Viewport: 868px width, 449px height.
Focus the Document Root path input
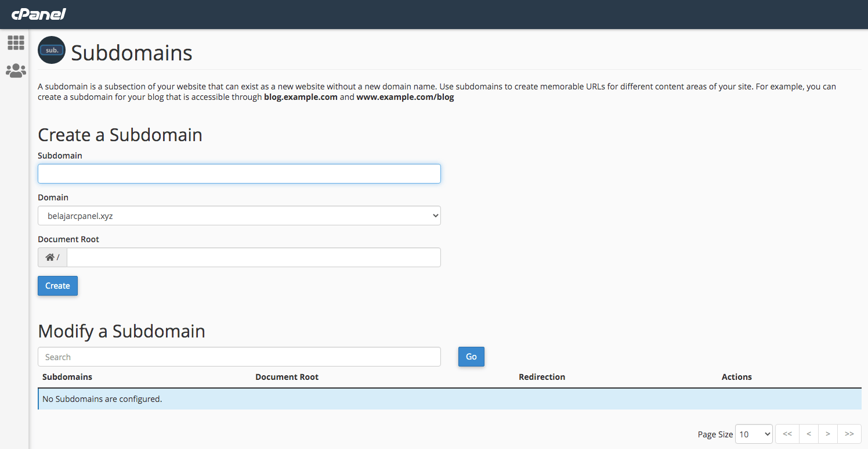point(254,257)
